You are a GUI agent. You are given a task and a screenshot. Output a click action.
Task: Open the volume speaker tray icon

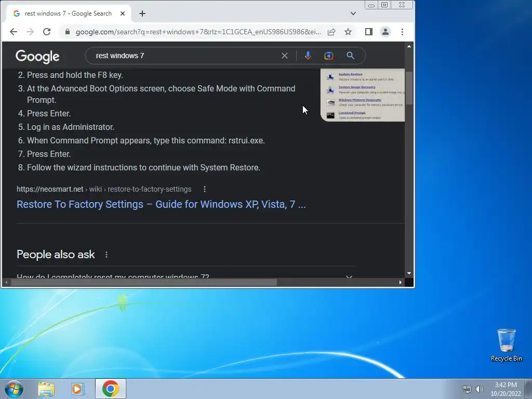(479, 389)
